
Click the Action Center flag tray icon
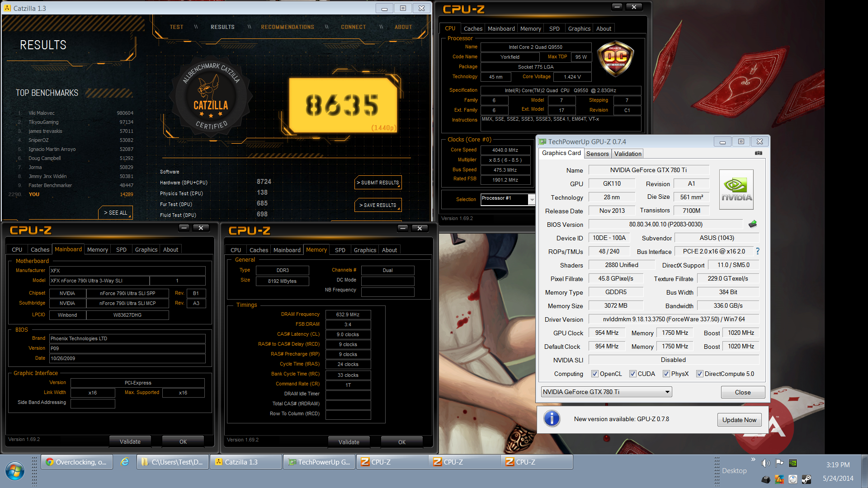pos(779,463)
